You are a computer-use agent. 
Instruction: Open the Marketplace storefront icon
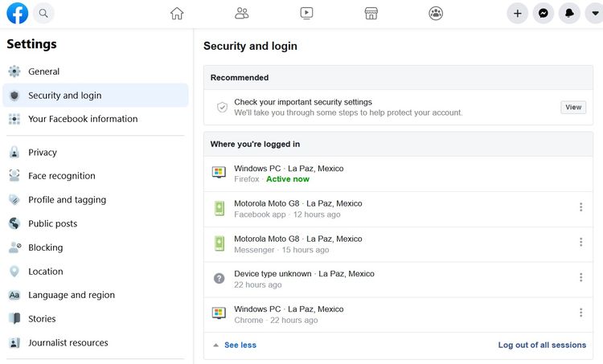[x=371, y=14]
